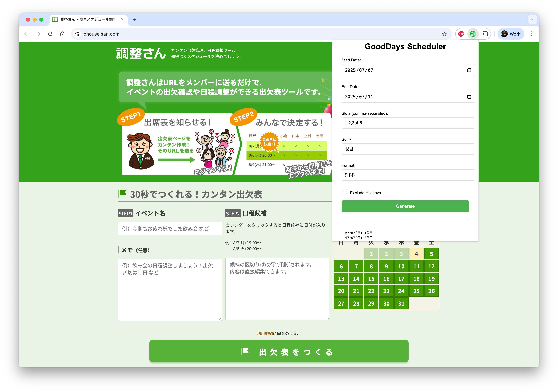Open the End Date calendar picker
The image size is (558, 392).
pyautogui.click(x=469, y=97)
